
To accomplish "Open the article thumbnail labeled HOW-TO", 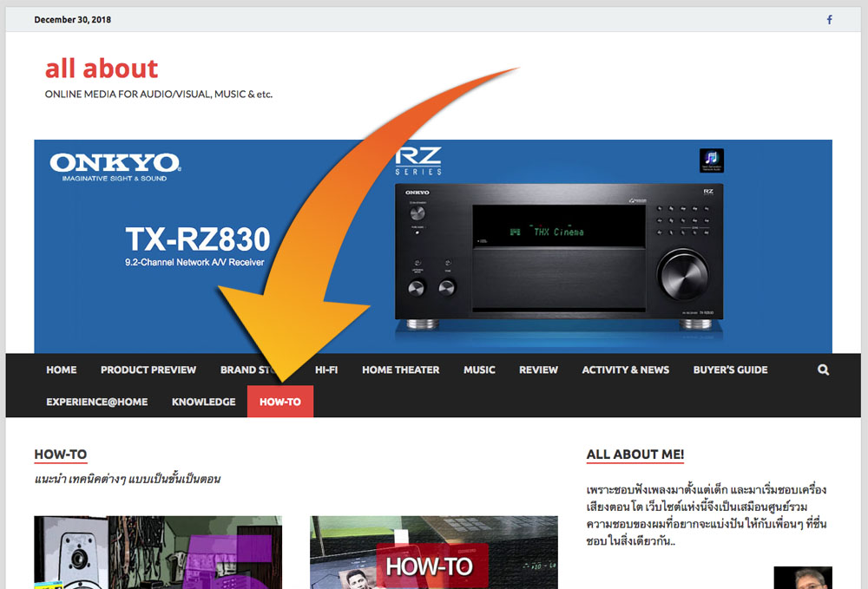I will click(x=433, y=555).
